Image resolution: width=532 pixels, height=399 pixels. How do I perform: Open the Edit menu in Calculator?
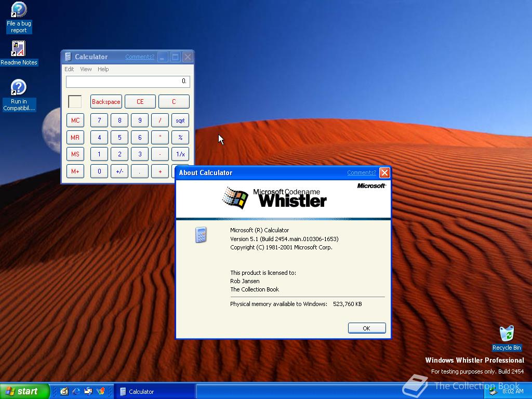[x=69, y=69]
